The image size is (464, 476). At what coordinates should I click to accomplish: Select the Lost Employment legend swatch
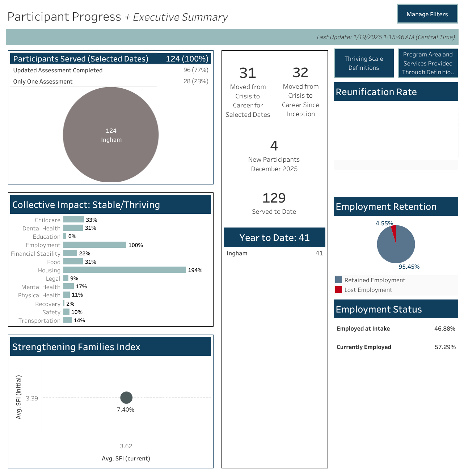tap(339, 290)
